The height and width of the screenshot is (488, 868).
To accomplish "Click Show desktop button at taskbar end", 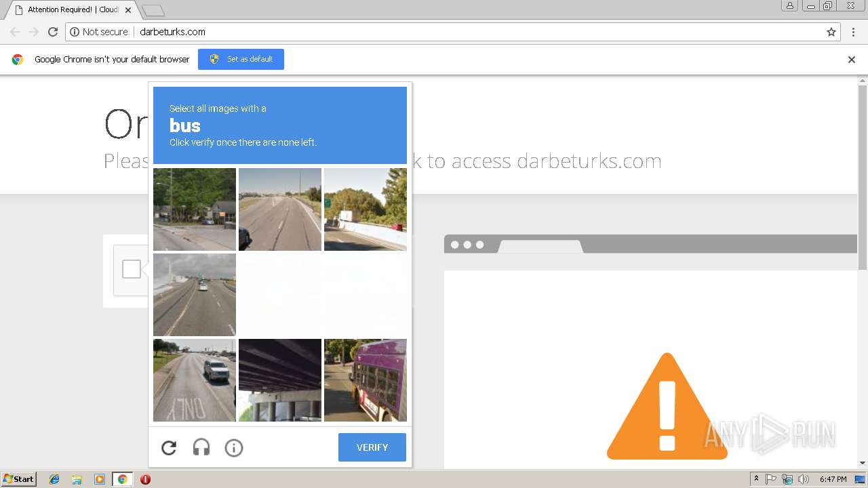I will point(861,479).
